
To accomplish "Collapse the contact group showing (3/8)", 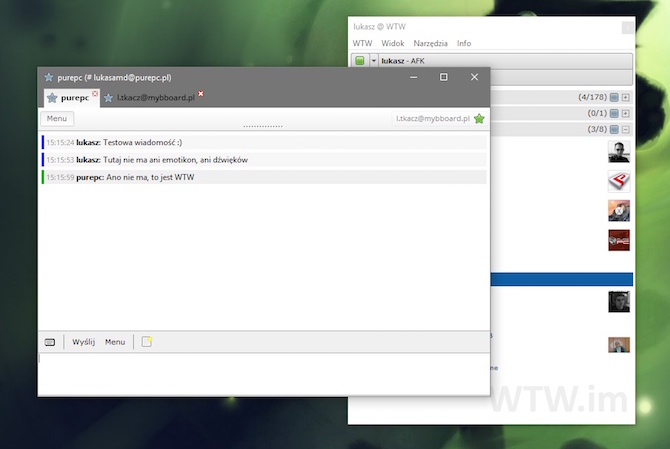I will click(626, 130).
